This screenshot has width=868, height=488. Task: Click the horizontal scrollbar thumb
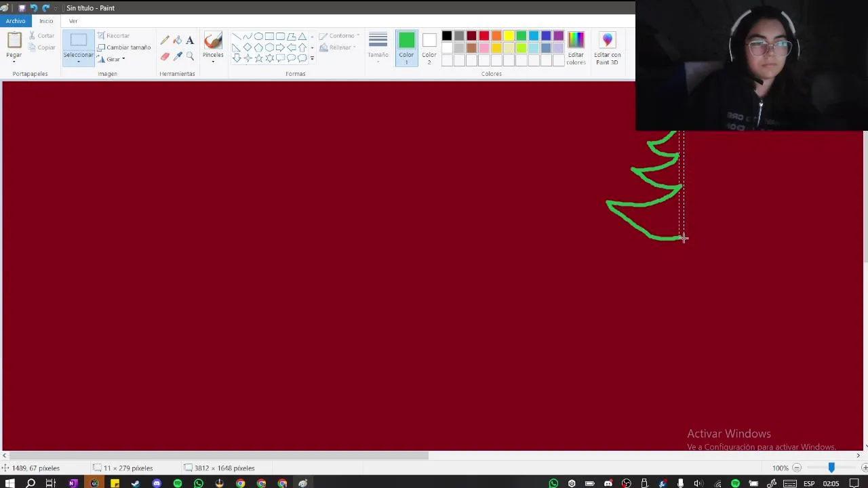[220, 455]
